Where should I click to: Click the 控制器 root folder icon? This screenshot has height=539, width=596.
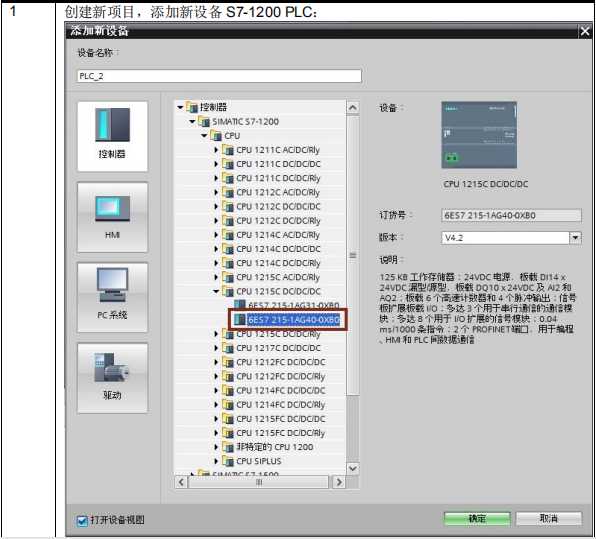[x=192, y=108]
